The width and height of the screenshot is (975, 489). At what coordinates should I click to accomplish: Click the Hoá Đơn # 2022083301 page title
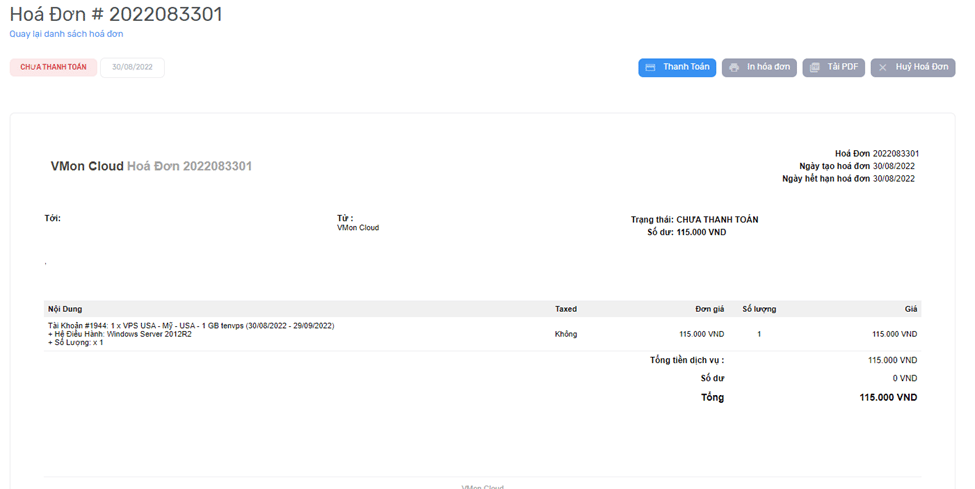point(116,14)
